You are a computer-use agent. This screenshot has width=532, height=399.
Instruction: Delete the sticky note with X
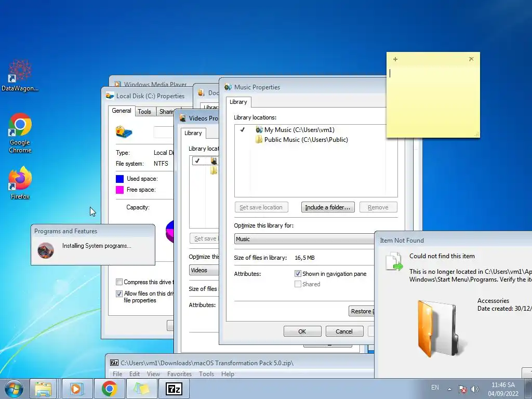click(x=471, y=59)
